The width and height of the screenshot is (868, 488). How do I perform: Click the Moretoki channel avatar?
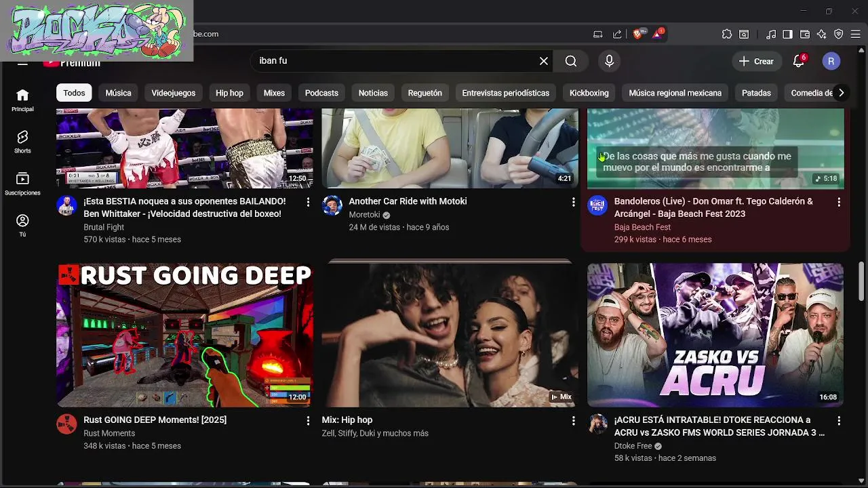(332, 205)
